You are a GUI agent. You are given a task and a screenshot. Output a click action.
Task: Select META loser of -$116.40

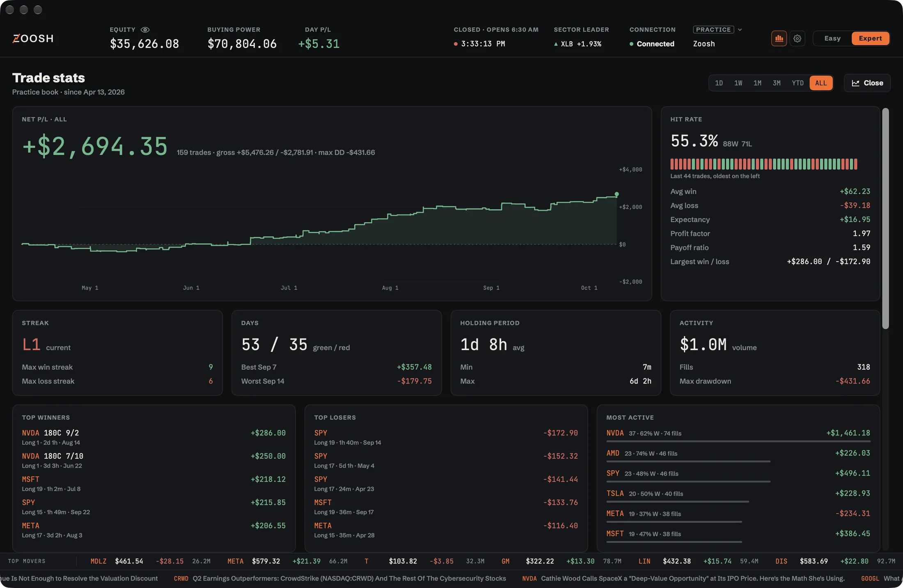point(446,530)
